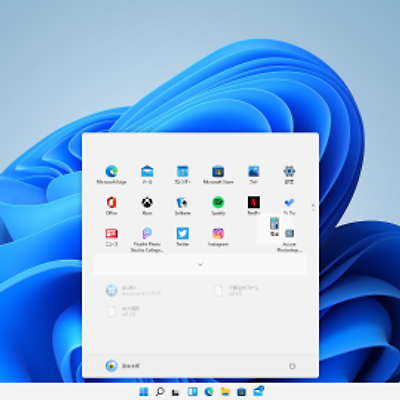The width and height of the screenshot is (400, 400).
Task: Click the Windows Start button on taskbar
Action: click(x=144, y=392)
